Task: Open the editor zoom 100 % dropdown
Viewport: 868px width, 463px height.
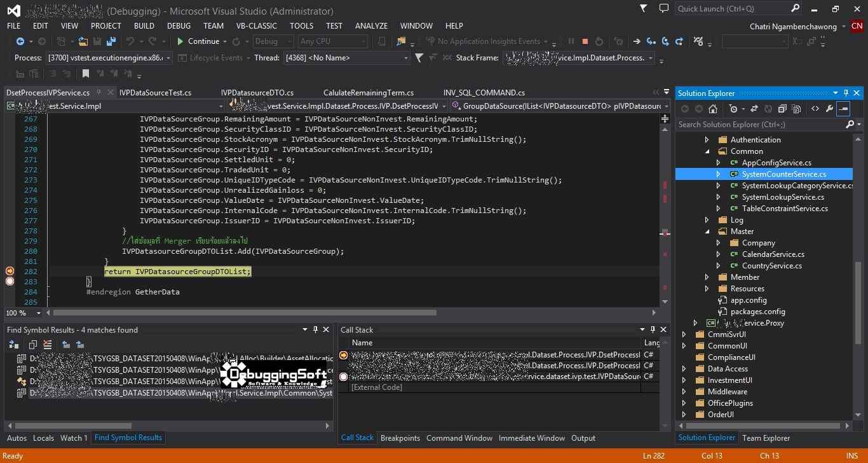Action: 38,313
